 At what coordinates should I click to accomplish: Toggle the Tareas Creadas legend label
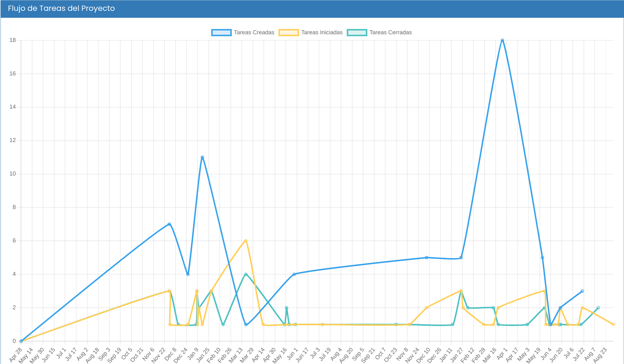tap(254, 32)
